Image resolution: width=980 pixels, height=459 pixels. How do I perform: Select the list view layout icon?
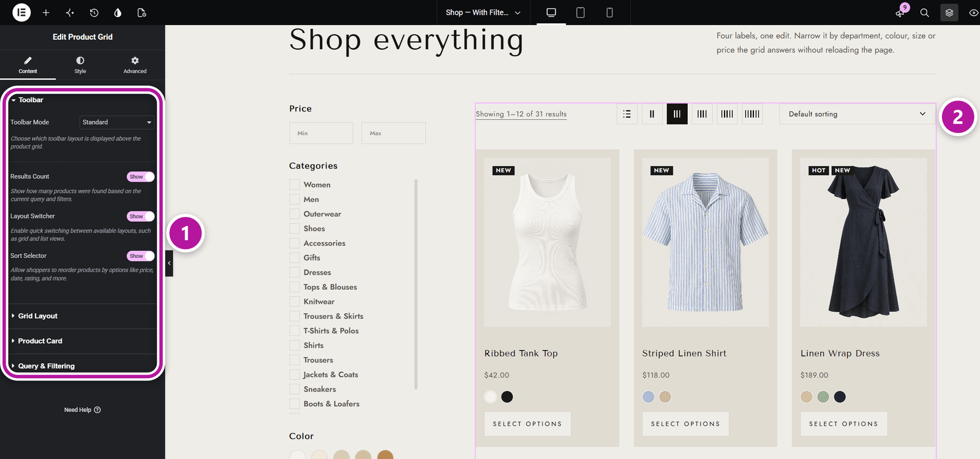[x=627, y=114]
